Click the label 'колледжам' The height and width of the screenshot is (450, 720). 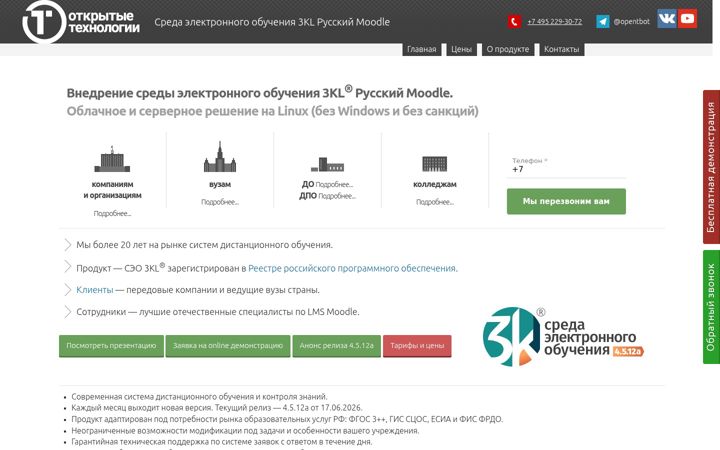coord(434,185)
